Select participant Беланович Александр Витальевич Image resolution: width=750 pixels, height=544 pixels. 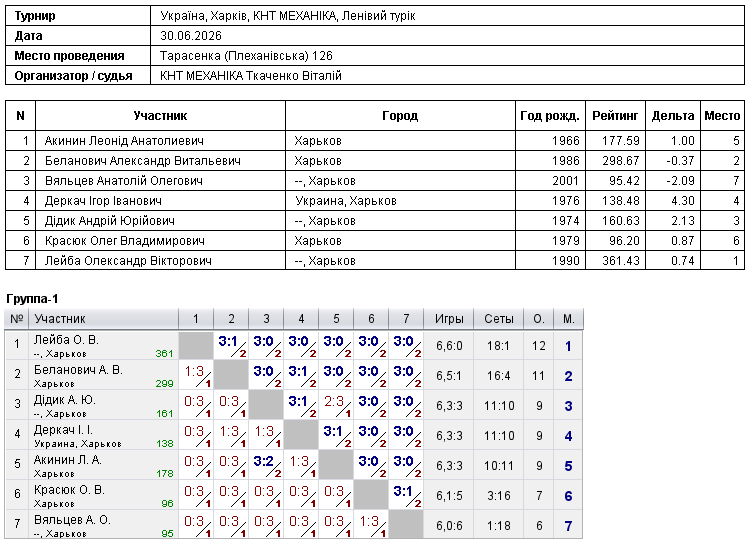point(143,161)
